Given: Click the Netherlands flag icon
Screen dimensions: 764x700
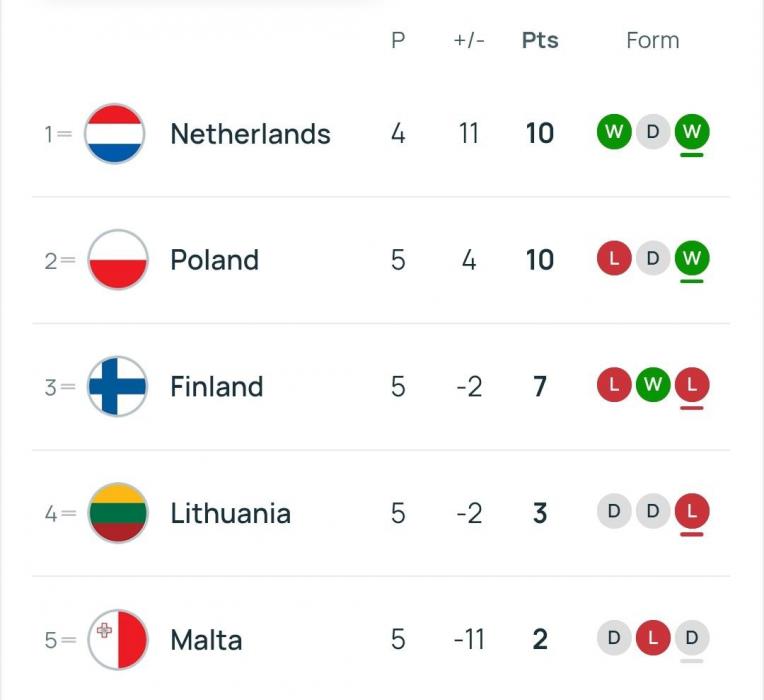Looking at the screenshot, I should tap(115, 133).
